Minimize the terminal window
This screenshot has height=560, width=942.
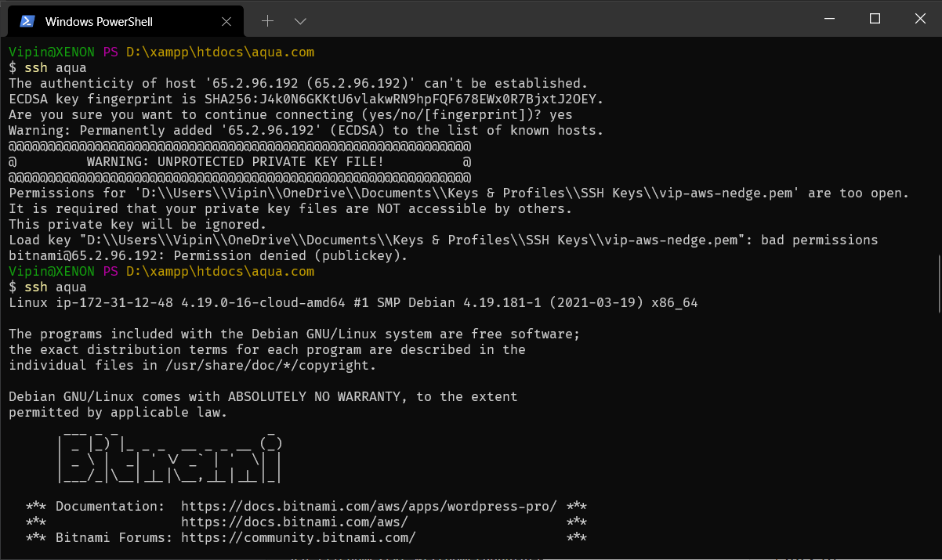[x=828, y=19]
